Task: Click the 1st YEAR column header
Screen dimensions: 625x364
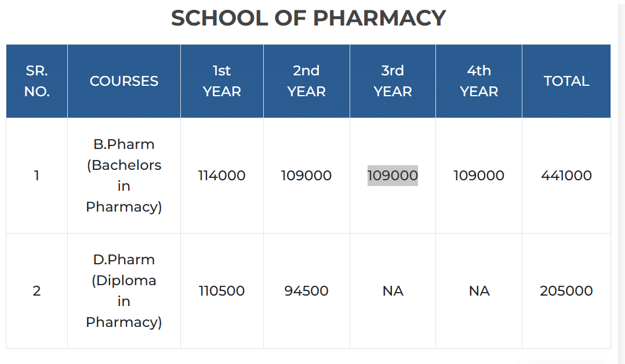Action: click(x=221, y=81)
